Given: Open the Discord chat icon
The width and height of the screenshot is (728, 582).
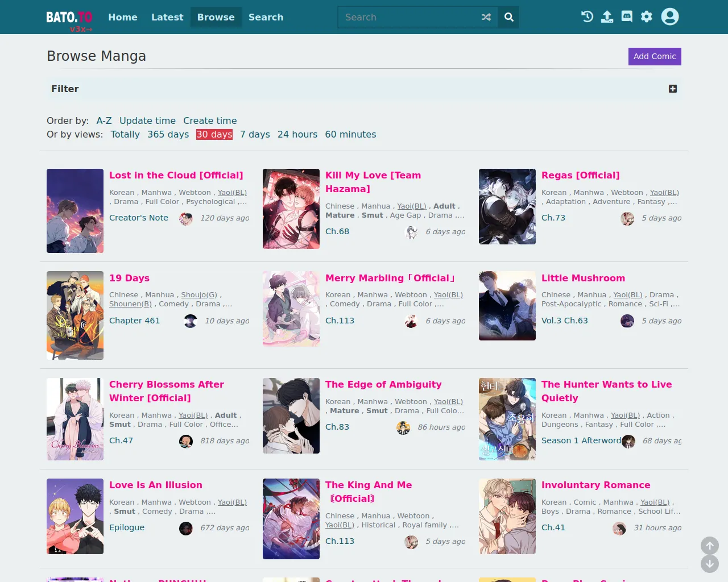Looking at the screenshot, I should pyautogui.click(x=627, y=16).
